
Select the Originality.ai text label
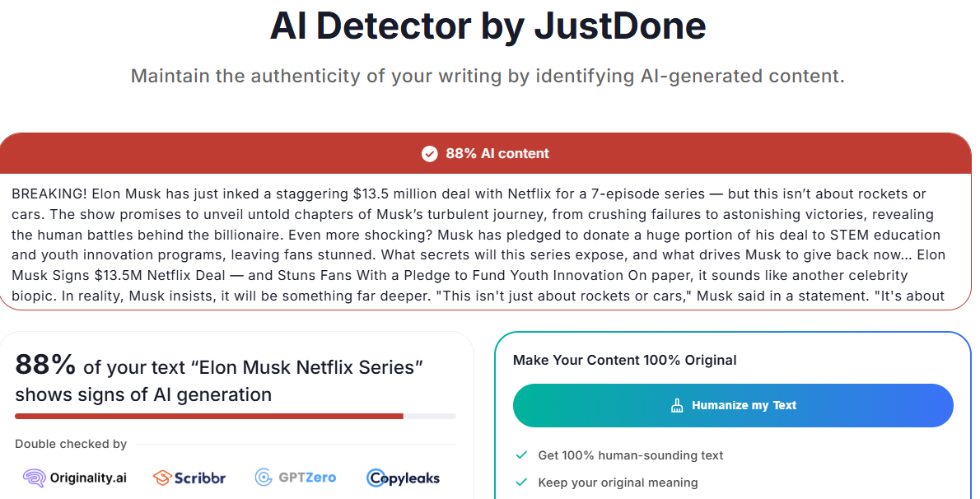[88, 478]
